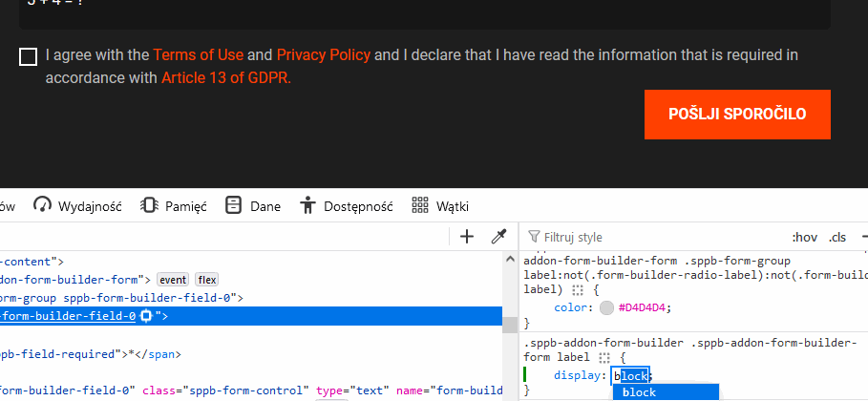
Task: Click the 'event' badge in the markup
Action: pyautogui.click(x=173, y=280)
